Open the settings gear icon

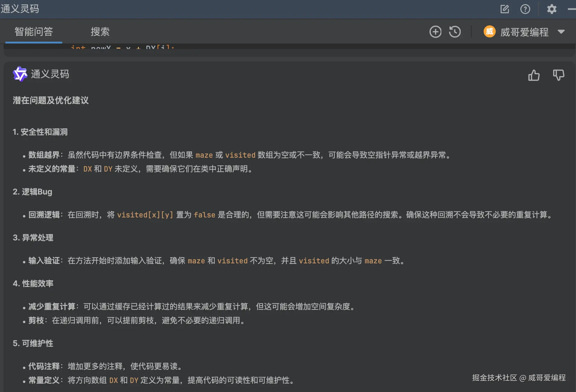552,9
